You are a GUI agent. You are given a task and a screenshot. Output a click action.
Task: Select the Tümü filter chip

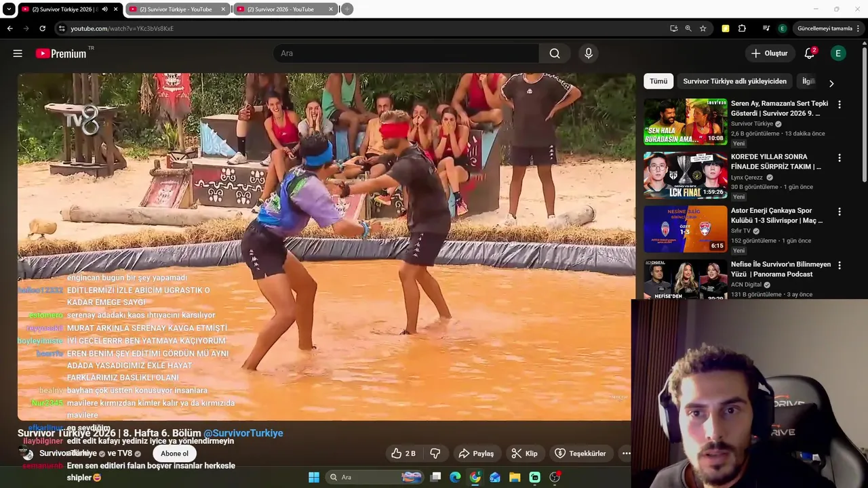coord(658,81)
